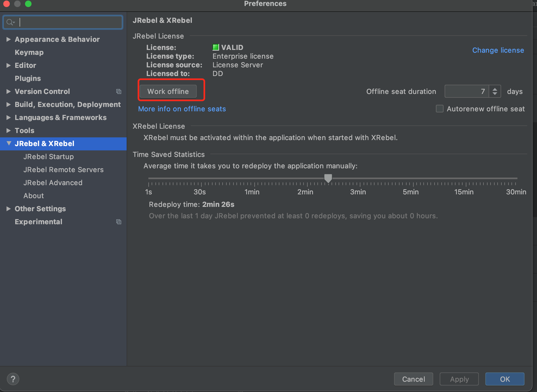Screen dimensions: 537x392
Task: Click the Apply button
Action: [x=460, y=379]
